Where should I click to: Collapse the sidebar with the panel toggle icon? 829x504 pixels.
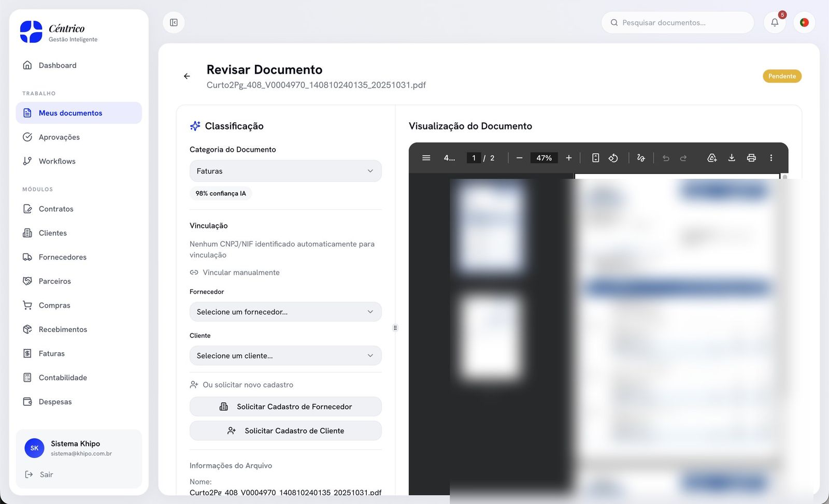pyautogui.click(x=174, y=23)
